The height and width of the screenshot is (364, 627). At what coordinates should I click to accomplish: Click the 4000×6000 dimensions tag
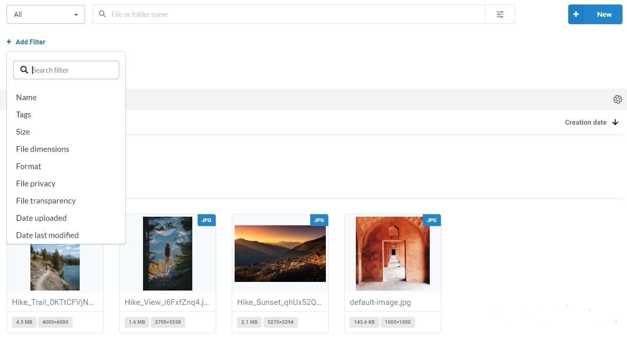pos(55,322)
